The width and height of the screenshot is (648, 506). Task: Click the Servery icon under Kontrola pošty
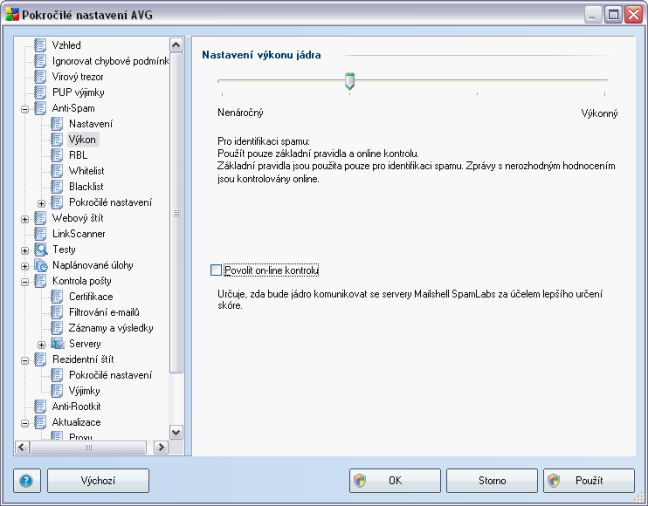[57, 344]
